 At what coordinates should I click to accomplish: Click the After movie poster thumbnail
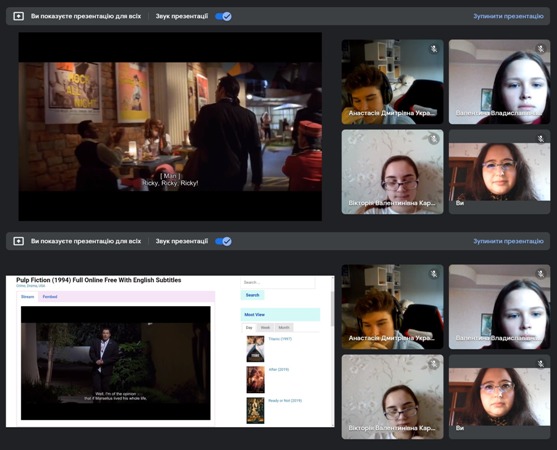point(255,380)
